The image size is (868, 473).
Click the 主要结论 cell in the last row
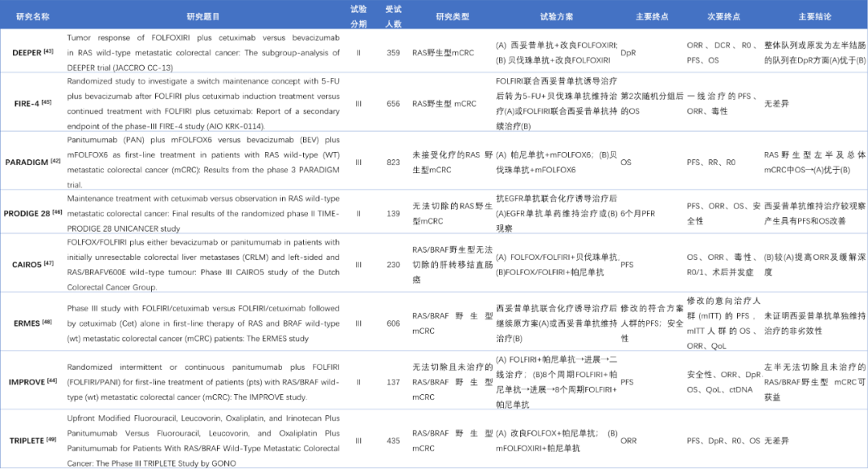tap(814, 438)
